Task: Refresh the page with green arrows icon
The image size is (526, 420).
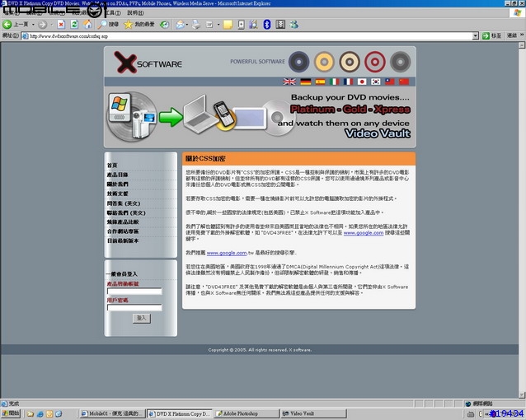Action: pyautogui.click(x=74, y=24)
